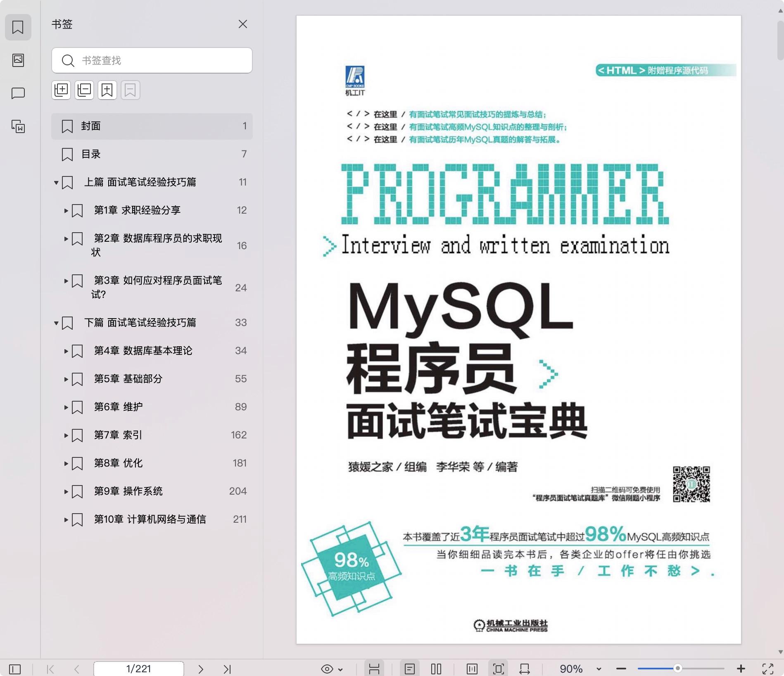Viewport: 784px width, 676px height.
Task: Expand 第8章 优化 chapter arrow
Action: pos(66,464)
